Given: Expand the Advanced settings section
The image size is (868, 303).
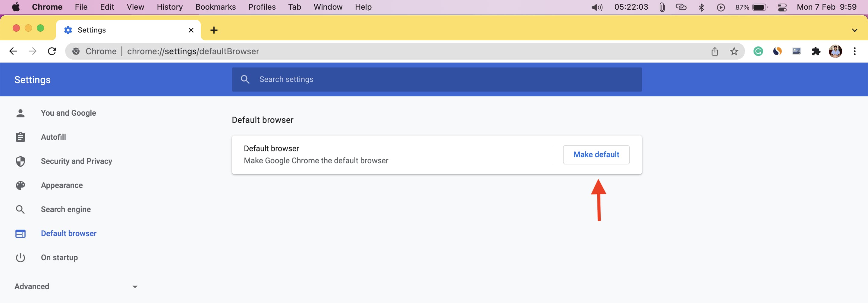Looking at the screenshot, I should tap(76, 286).
